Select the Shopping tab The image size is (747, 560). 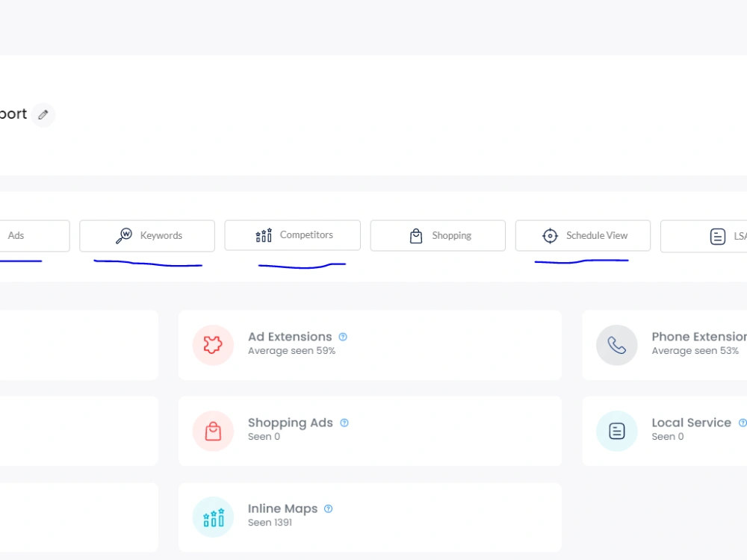438,236
